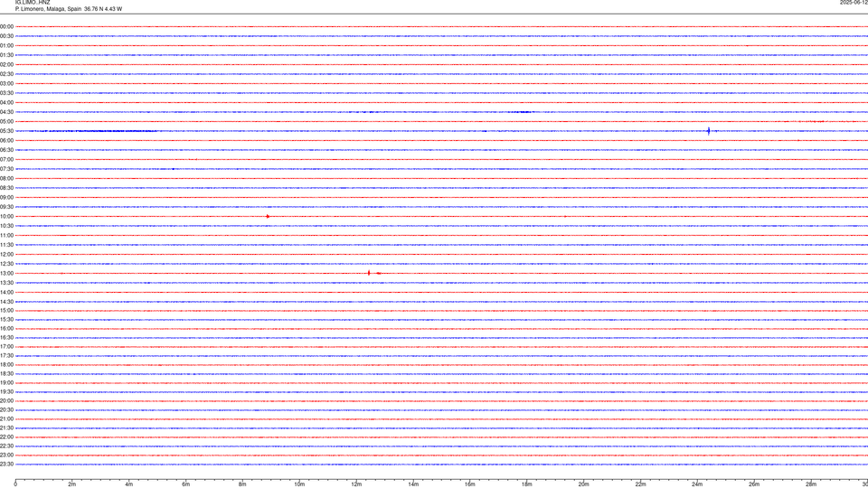This screenshot has width=868, height=488.
Task: Select the '22:00' row time label
Action: click(x=6, y=437)
